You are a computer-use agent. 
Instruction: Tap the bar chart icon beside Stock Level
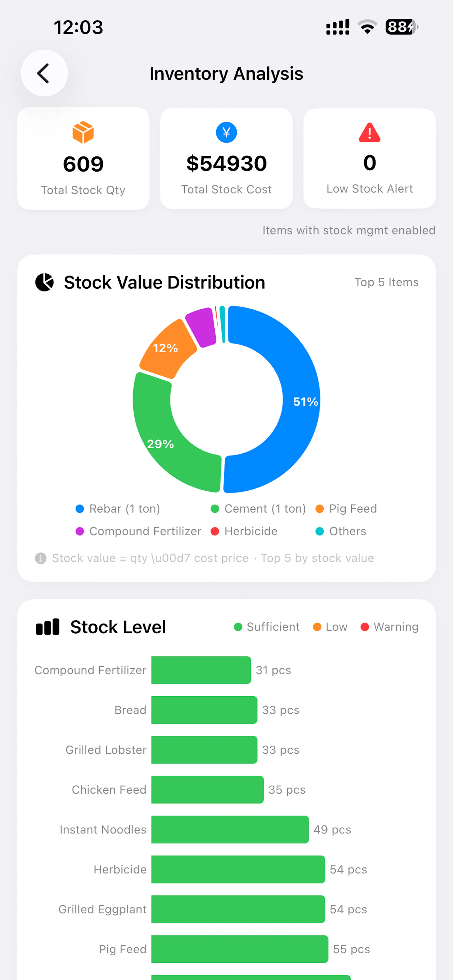(x=48, y=627)
